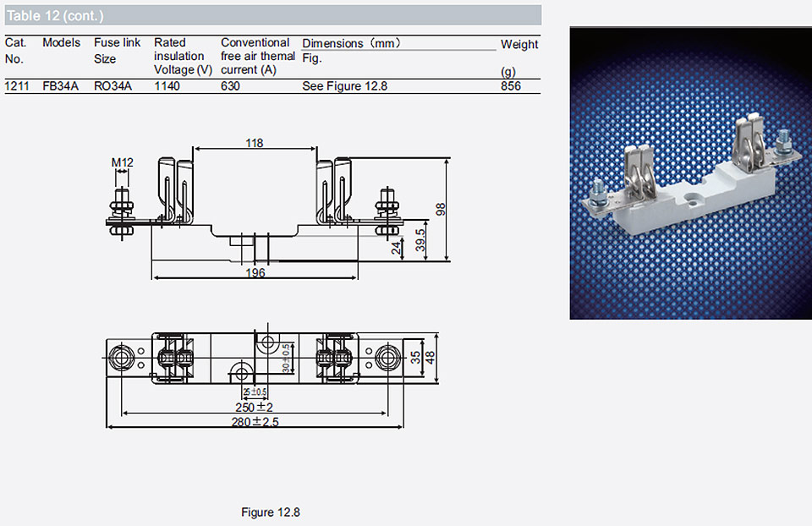Viewport: 812px width, 526px height.
Task: Click the 'Figure 12.8' caption
Action: (271, 512)
